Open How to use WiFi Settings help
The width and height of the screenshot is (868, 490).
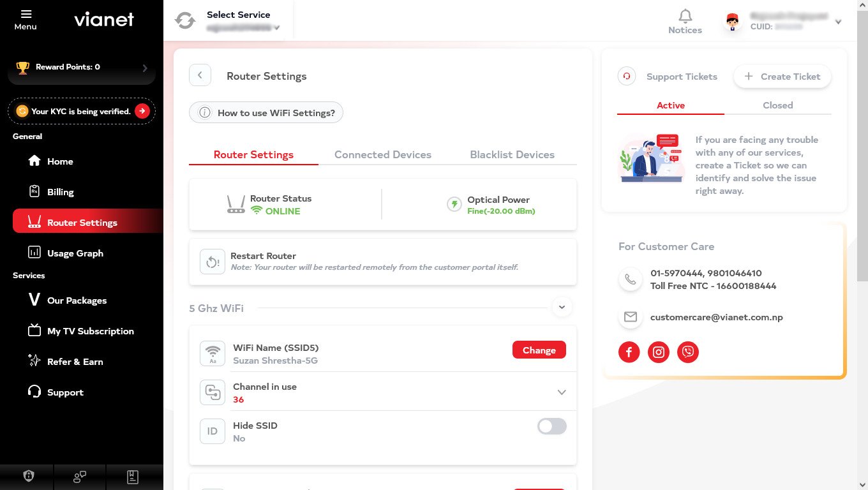[x=266, y=113]
